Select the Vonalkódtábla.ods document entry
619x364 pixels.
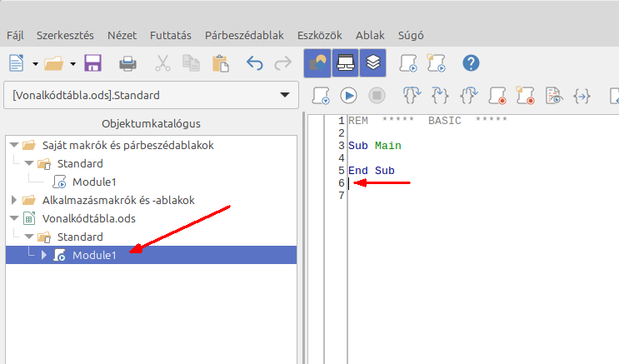click(x=89, y=219)
